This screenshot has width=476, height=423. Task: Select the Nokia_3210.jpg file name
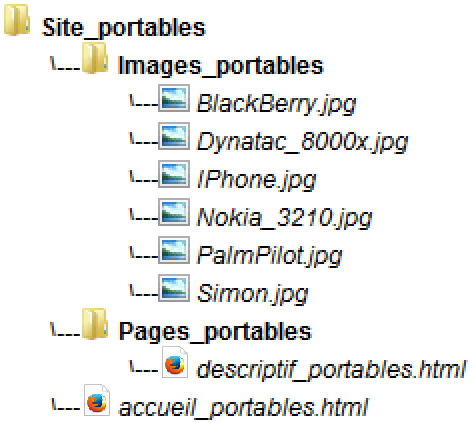click(x=284, y=218)
